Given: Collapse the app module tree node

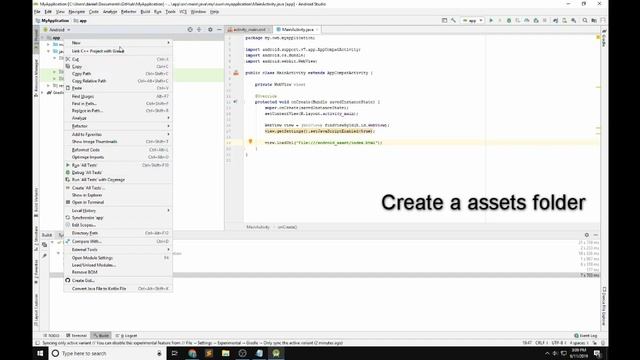Looking at the screenshot, I should (x=43, y=38).
